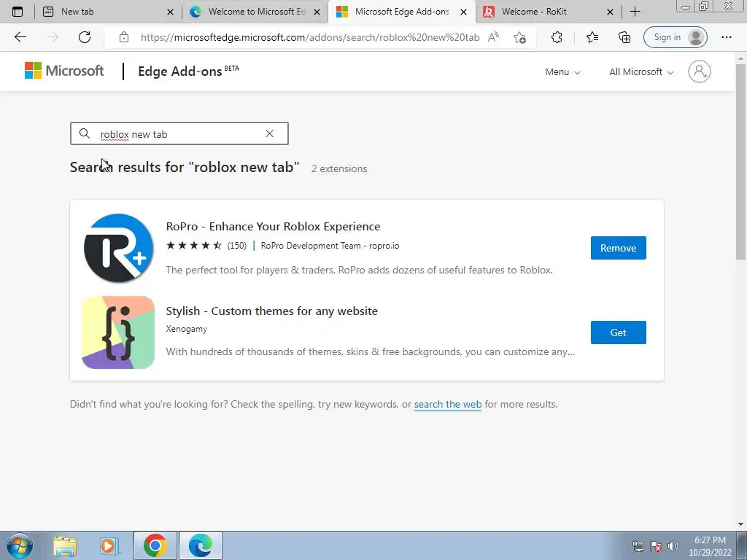747x560 pixels.
Task: Expand the All Microsoft dropdown
Action: click(641, 72)
